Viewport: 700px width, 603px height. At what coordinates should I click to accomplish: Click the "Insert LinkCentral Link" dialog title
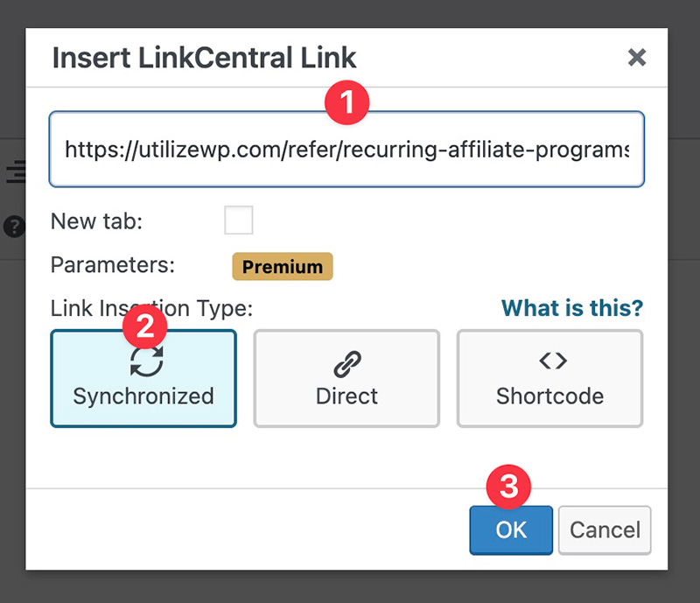click(204, 58)
